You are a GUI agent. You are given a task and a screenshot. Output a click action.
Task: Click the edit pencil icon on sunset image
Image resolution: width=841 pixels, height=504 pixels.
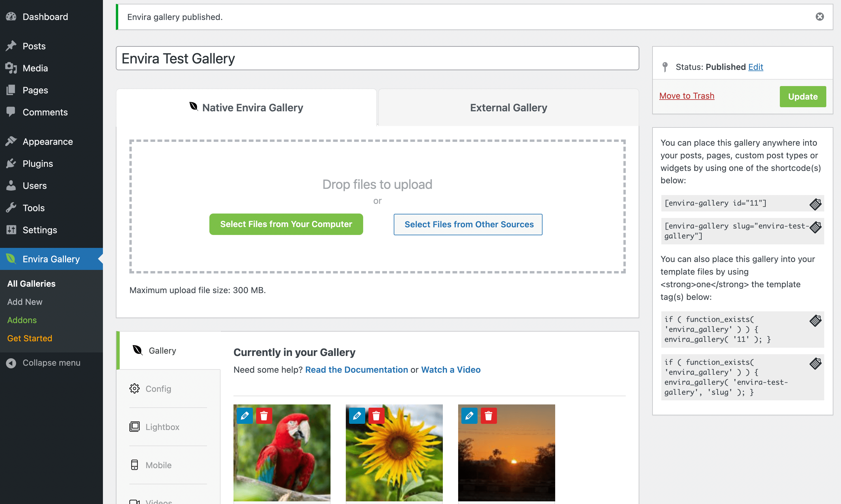click(469, 415)
